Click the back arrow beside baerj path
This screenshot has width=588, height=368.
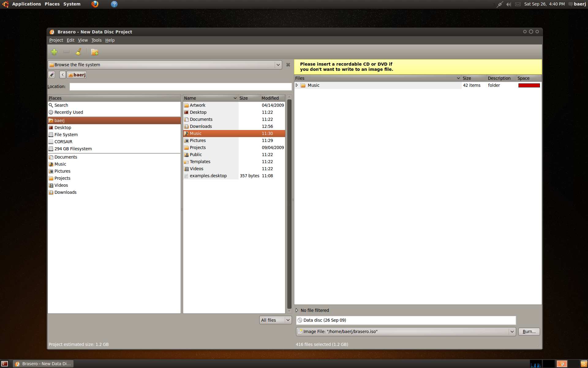[62, 75]
